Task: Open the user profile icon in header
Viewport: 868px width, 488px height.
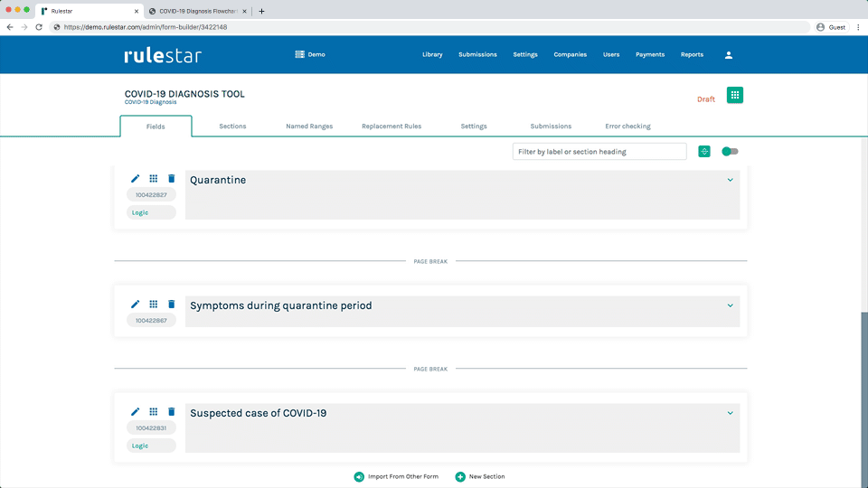Action: (x=729, y=55)
